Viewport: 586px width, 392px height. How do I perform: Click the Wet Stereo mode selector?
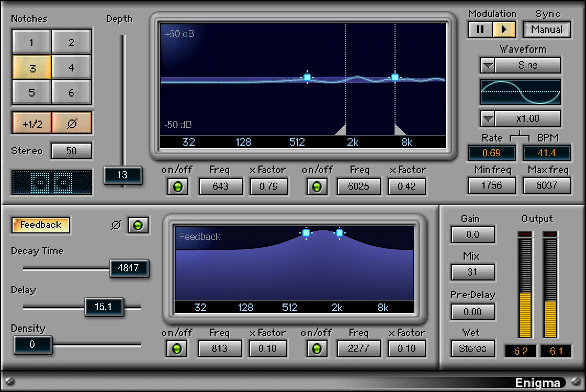[472, 348]
